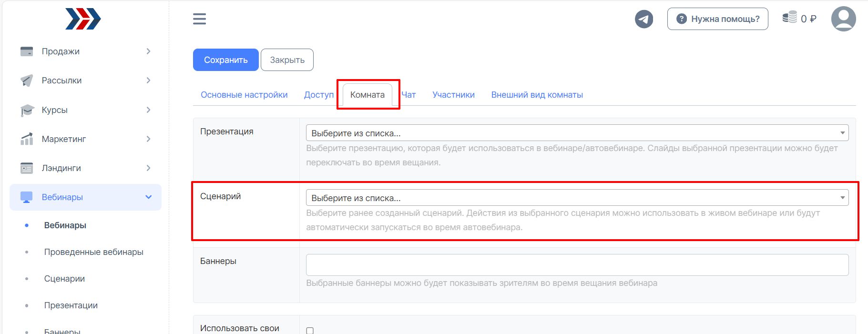The image size is (868, 334).
Task: Open the Telegram icon link
Action: tap(643, 19)
